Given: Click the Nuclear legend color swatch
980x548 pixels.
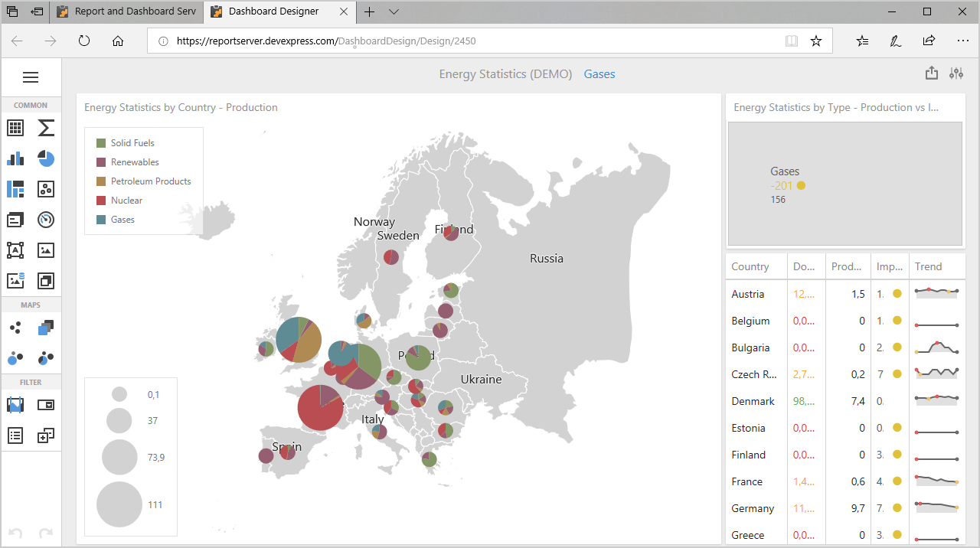Looking at the screenshot, I should pos(101,201).
